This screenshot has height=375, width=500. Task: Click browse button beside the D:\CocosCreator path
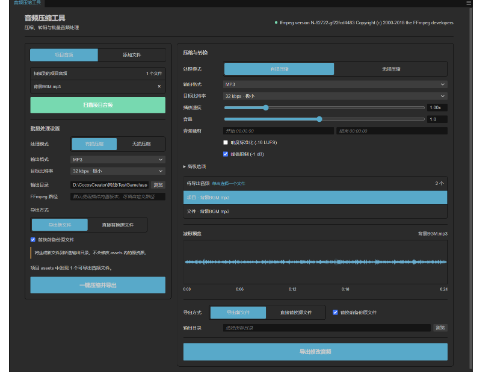[158, 185]
